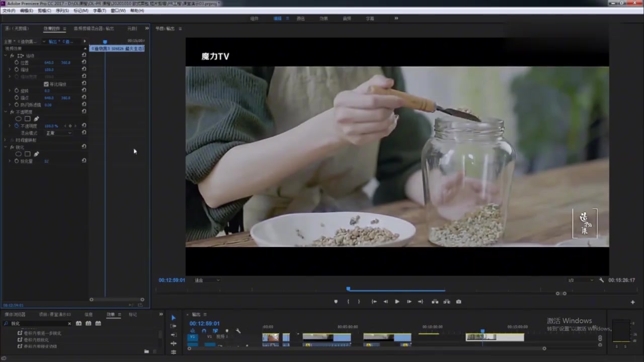This screenshot has width=644, height=362.
Task: Open the 1/2 playback resolution dropdown
Action: [x=580, y=280]
